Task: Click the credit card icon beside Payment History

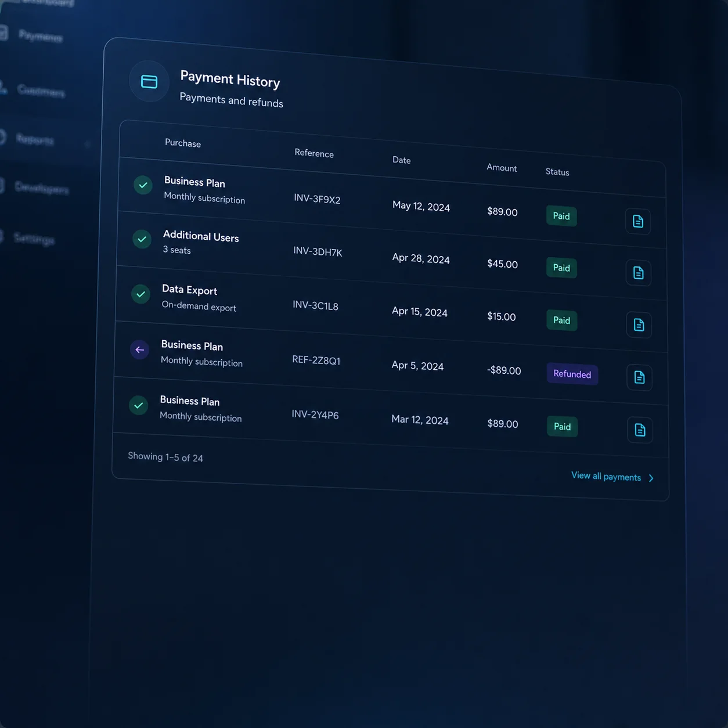Action: pyautogui.click(x=149, y=82)
